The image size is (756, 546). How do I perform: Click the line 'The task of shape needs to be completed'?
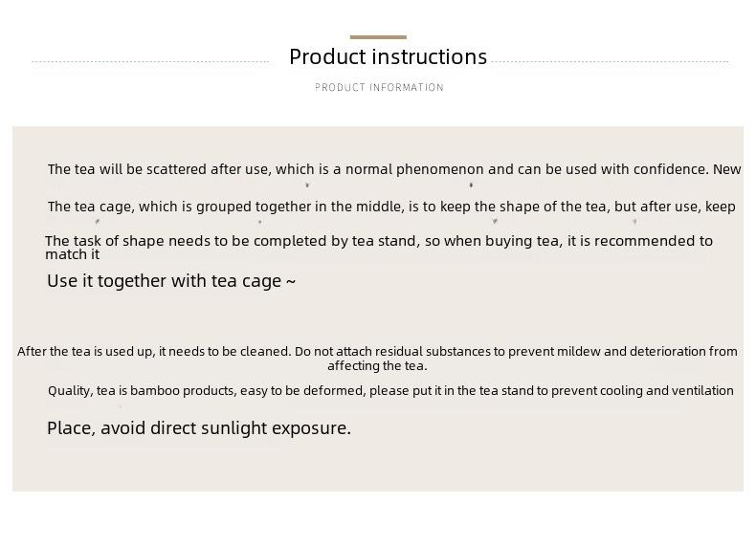(379, 240)
